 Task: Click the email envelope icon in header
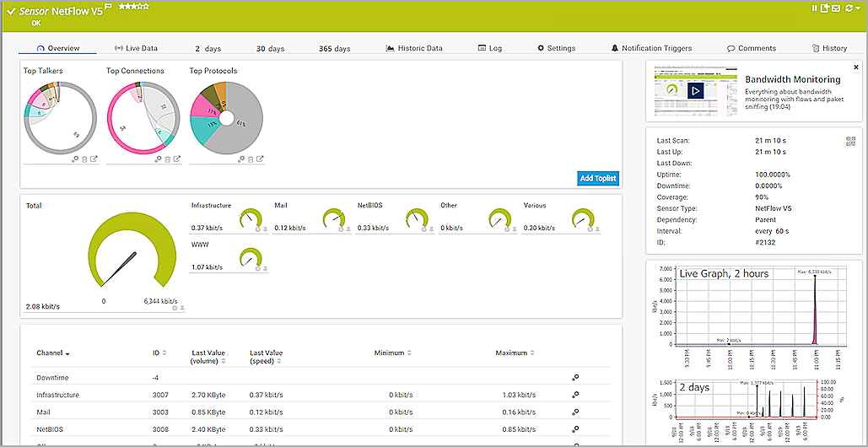tap(836, 8)
